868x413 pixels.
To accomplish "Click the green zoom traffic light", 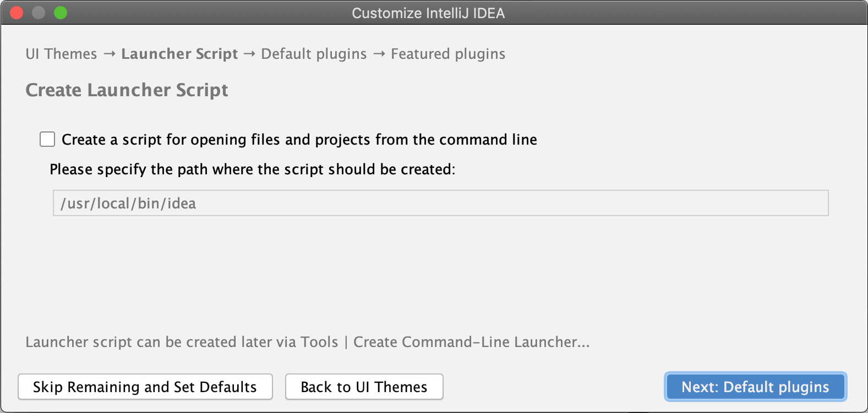I will point(61,13).
